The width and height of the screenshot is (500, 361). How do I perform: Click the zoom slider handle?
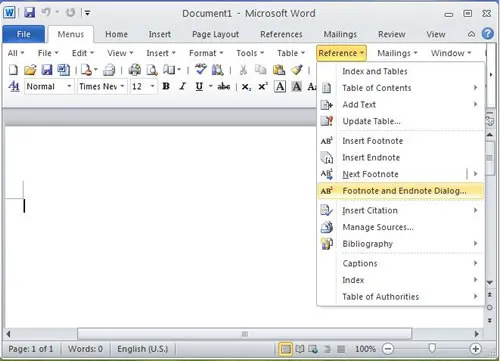pyautogui.click(x=432, y=348)
